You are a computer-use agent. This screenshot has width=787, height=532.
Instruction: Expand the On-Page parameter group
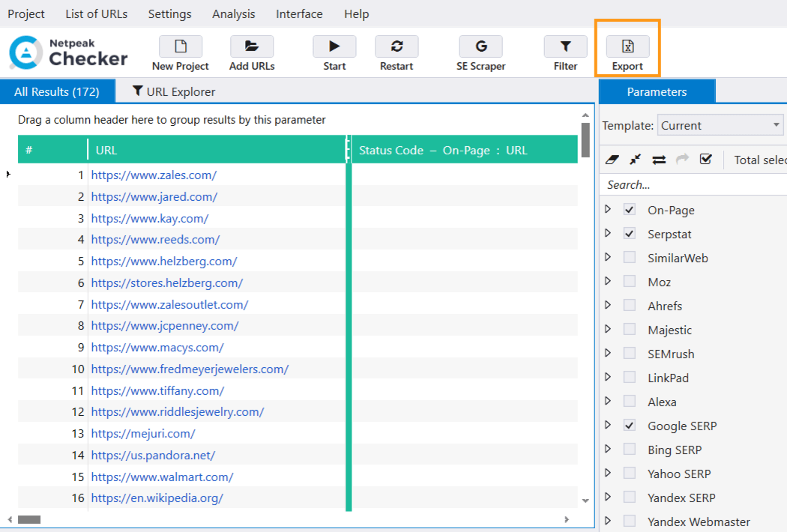pos(608,209)
